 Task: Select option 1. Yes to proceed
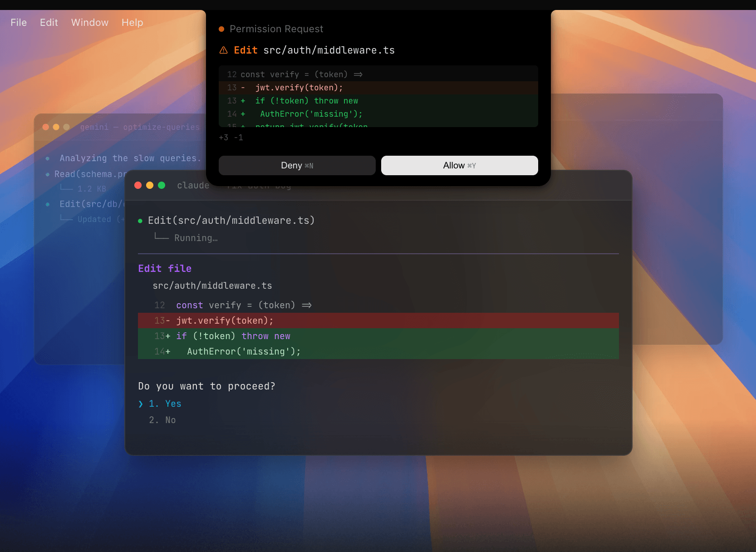pos(165,404)
